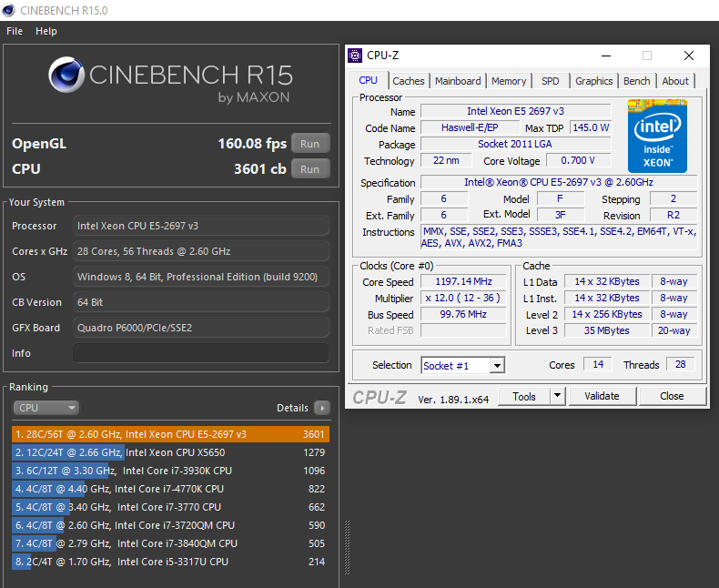Close the CPU-Z window with the X
Image resolution: width=719 pixels, height=588 pixels.
click(x=689, y=56)
